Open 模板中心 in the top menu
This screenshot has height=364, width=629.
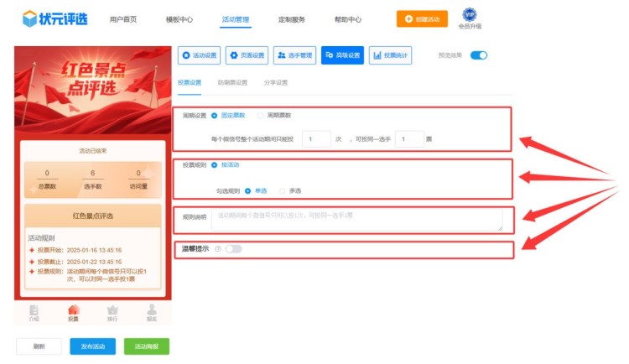[x=179, y=18]
